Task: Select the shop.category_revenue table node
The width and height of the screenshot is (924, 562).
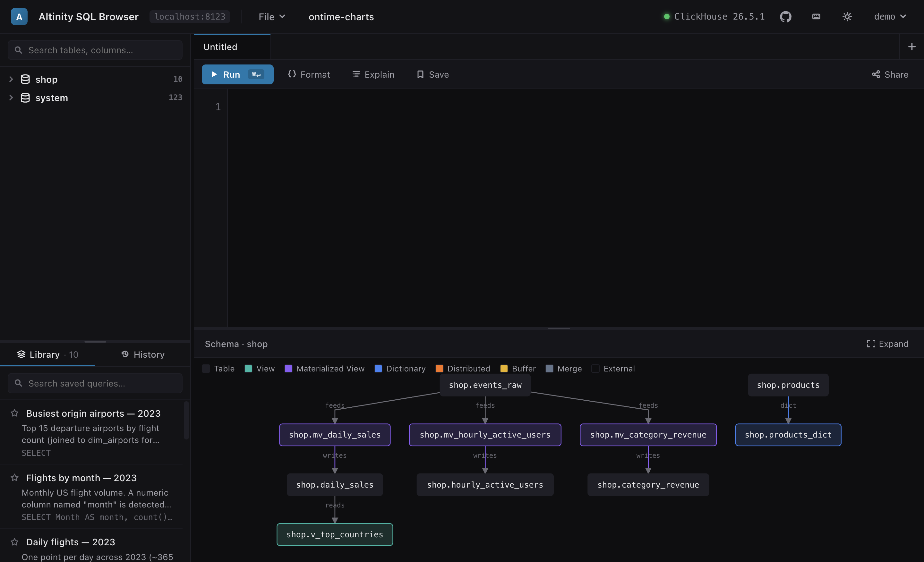Action: (x=648, y=484)
